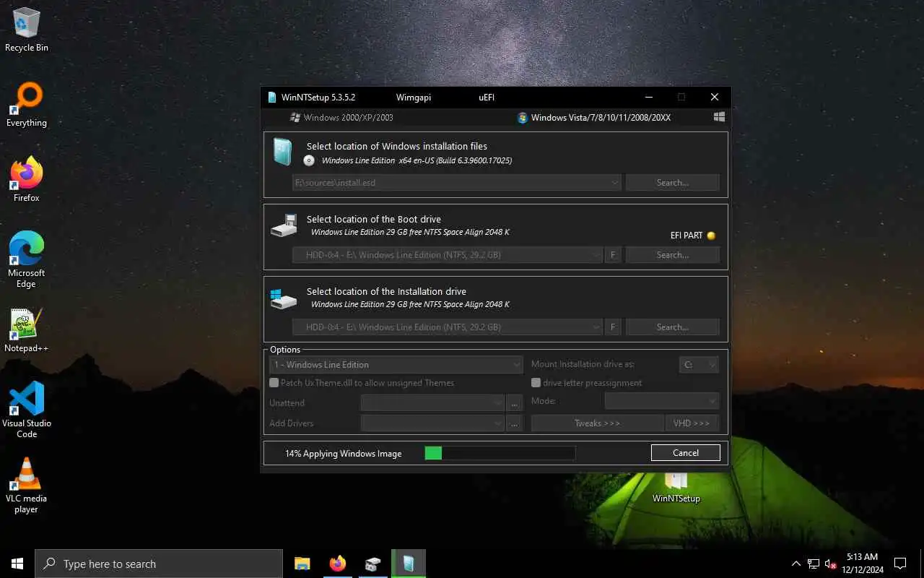Open the VHD options

[x=692, y=423]
